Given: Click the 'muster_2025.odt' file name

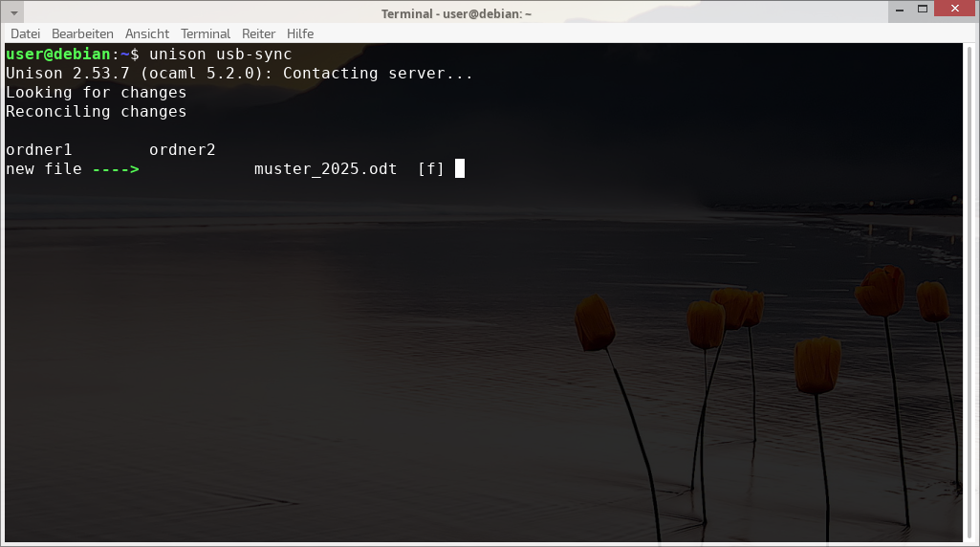Looking at the screenshot, I should tap(326, 169).
